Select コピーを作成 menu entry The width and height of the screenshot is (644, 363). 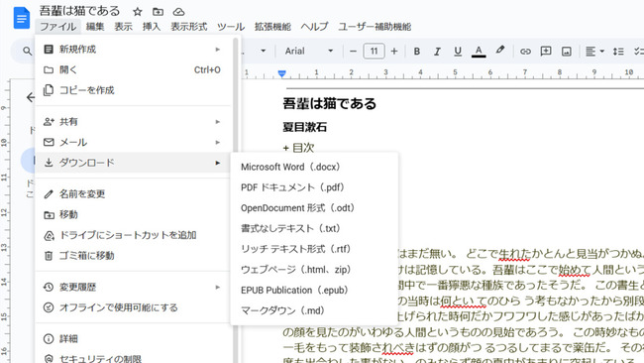132,90
